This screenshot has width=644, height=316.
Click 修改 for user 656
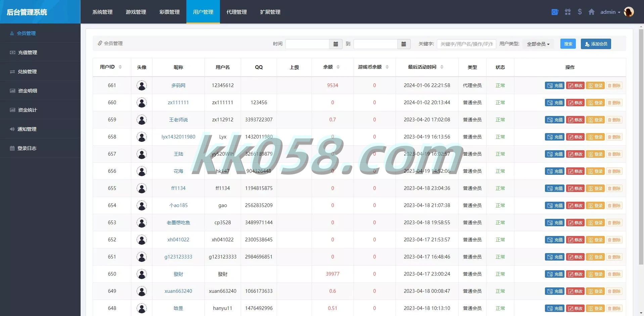(x=575, y=171)
